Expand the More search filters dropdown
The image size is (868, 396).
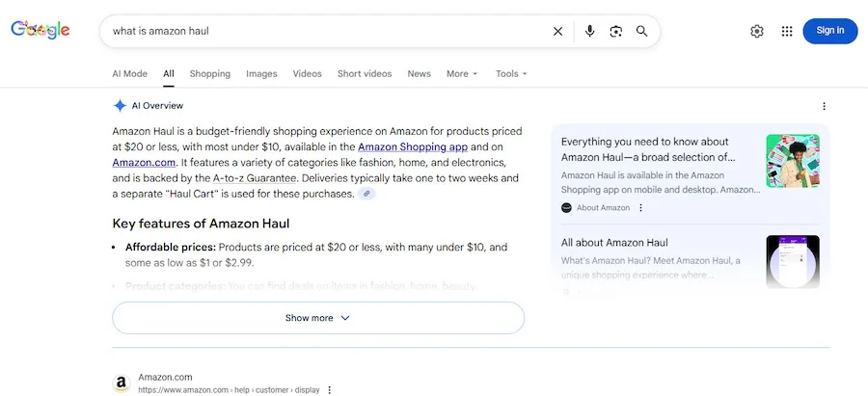coord(462,73)
